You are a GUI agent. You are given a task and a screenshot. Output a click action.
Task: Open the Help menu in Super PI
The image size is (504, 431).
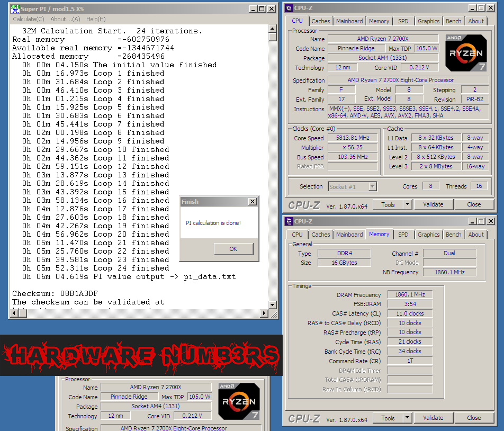96,19
